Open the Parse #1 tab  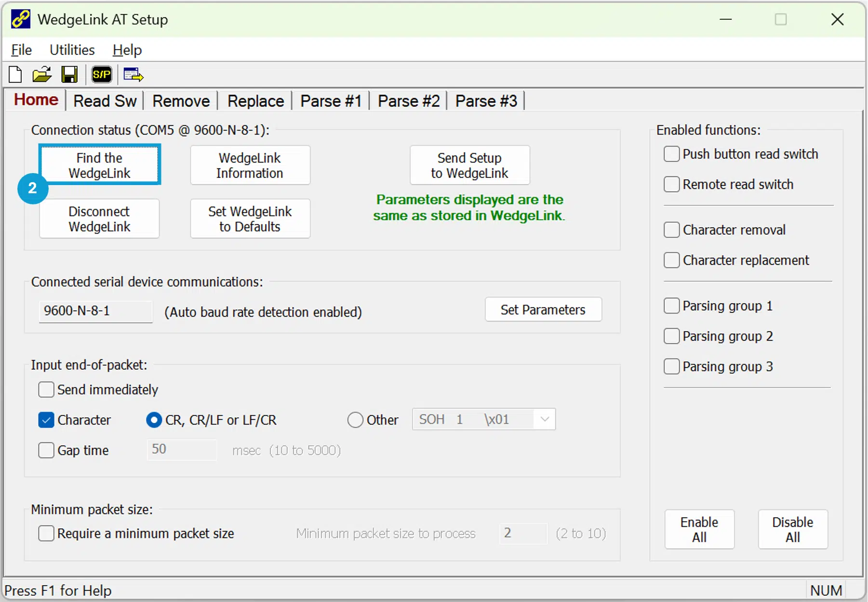(331, 101)
